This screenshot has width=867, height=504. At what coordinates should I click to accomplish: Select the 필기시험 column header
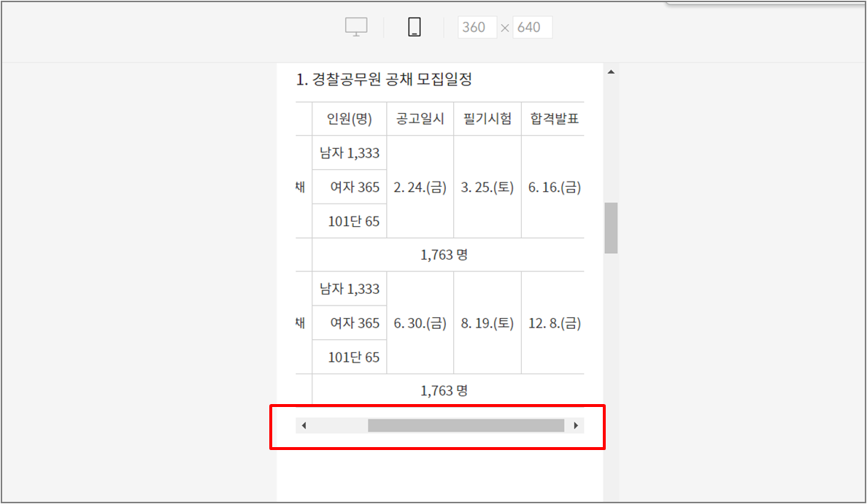487,118
